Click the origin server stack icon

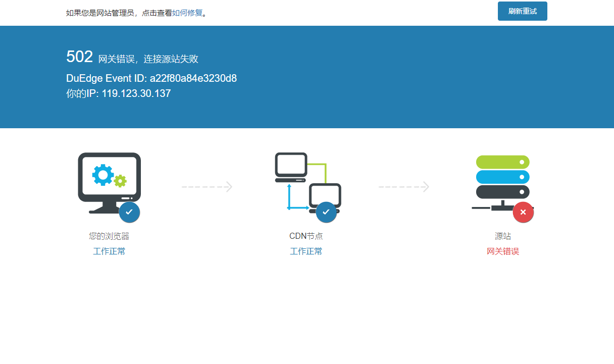(502, 179)
